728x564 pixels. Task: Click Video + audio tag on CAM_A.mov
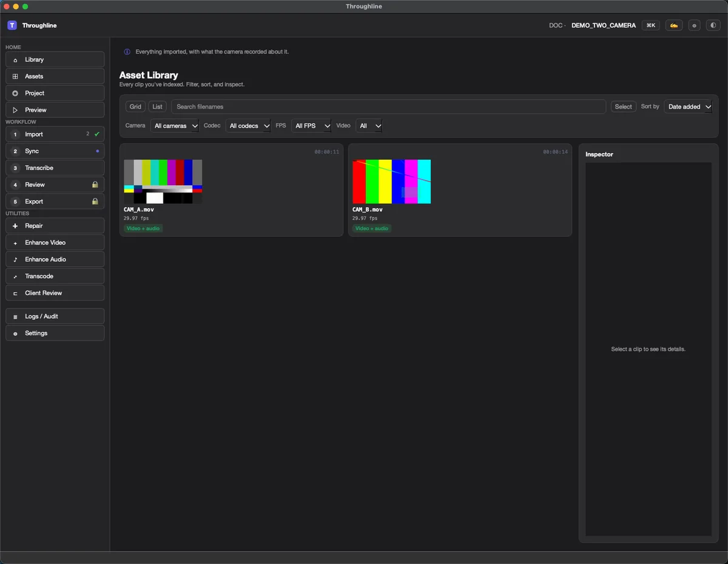click(x=143, y=229)
